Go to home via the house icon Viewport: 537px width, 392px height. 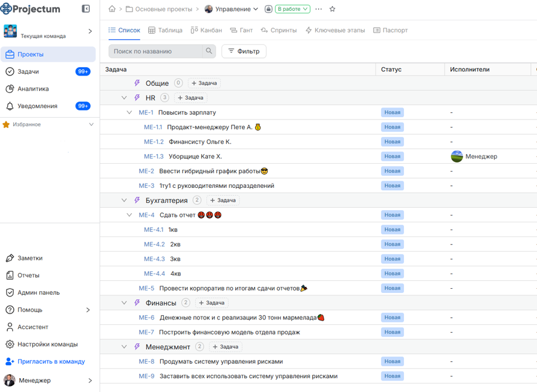coord(112,9)
